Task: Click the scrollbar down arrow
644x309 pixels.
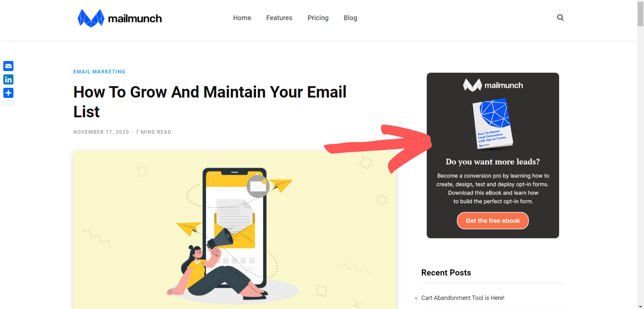Action: pyautogui.click(x=641, y=306)
